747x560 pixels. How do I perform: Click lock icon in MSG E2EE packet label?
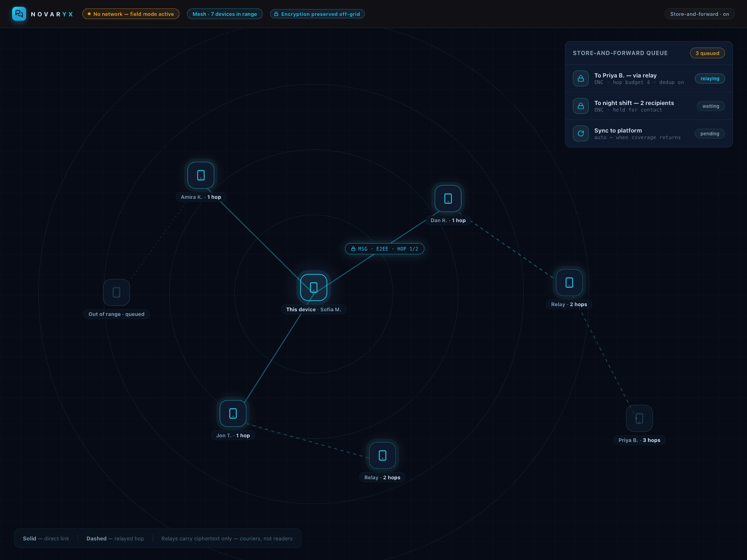(353, 249)
